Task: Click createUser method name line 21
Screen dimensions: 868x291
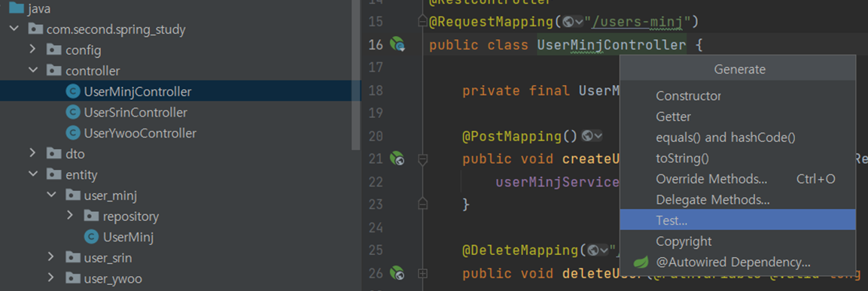Action: point(591,159)
